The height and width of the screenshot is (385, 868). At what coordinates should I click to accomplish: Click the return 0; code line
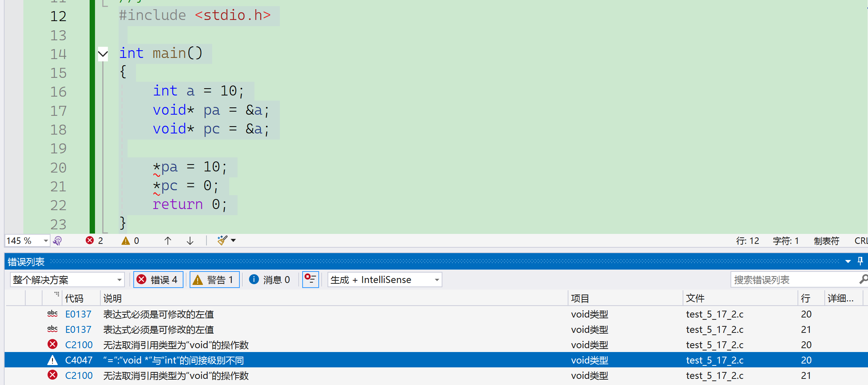[x=190, y=204]
